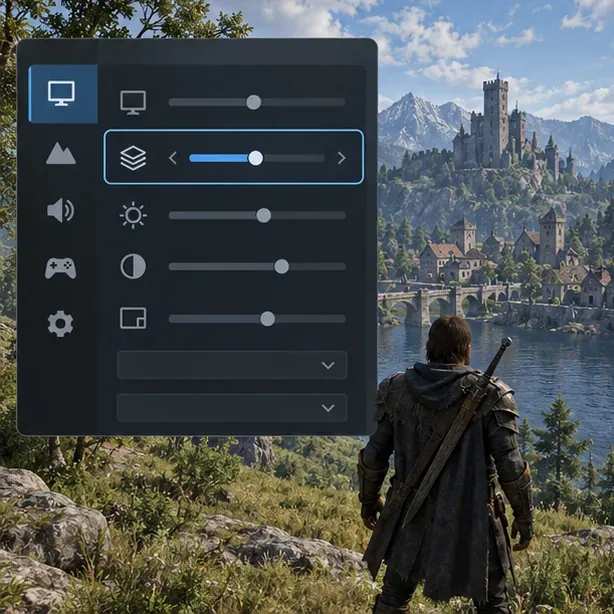
Task: Click the brightness slider handle
Action: [x=264, y=215]
